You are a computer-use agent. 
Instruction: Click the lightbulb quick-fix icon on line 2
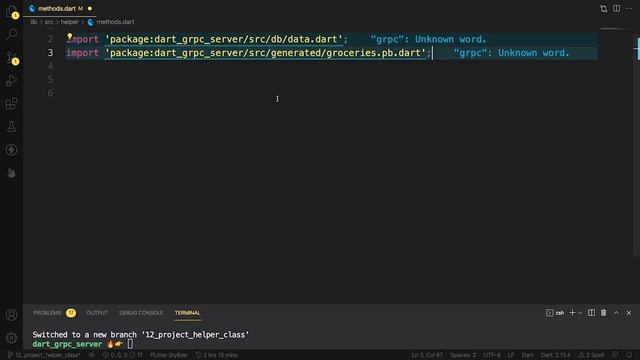(x=70, y=37)
